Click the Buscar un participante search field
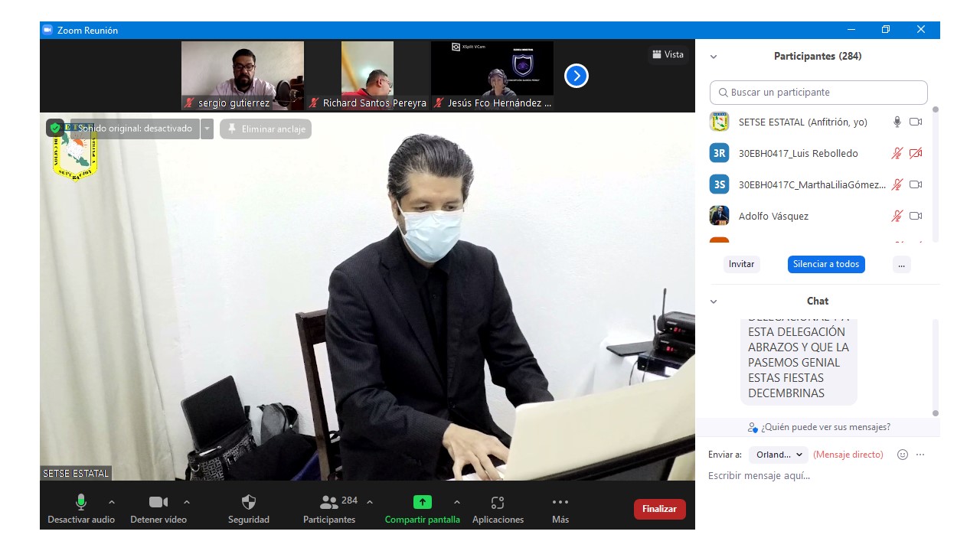Viewport: 980px width, 551px height. [x=818, y=93]
